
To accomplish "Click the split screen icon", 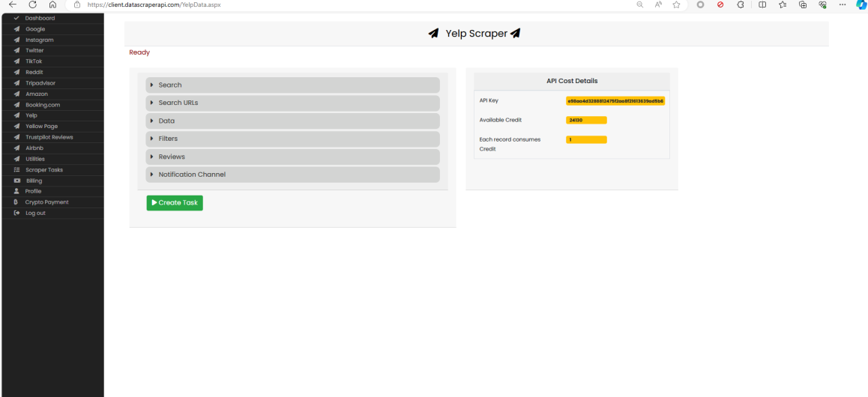I will (762, 4).
